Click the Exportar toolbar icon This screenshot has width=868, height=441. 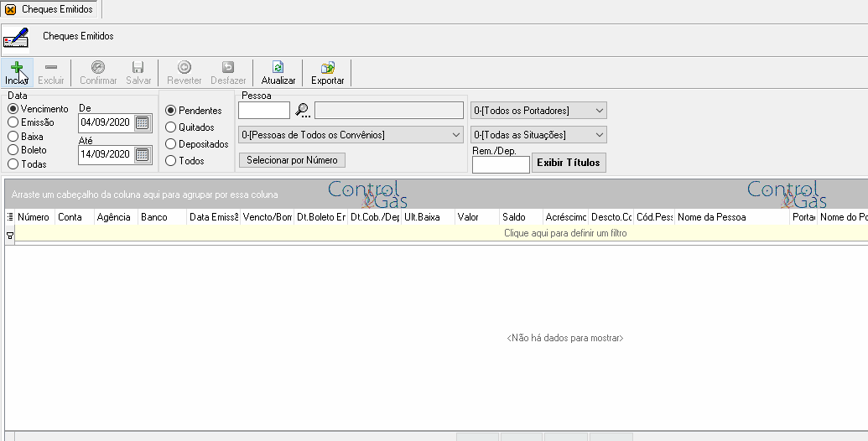pyautogui.click(x=328, y=68)
